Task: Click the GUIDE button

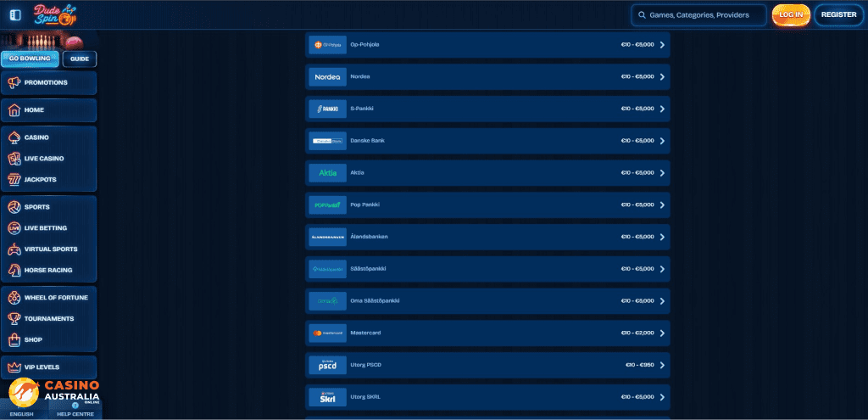Action: [80, 59]
